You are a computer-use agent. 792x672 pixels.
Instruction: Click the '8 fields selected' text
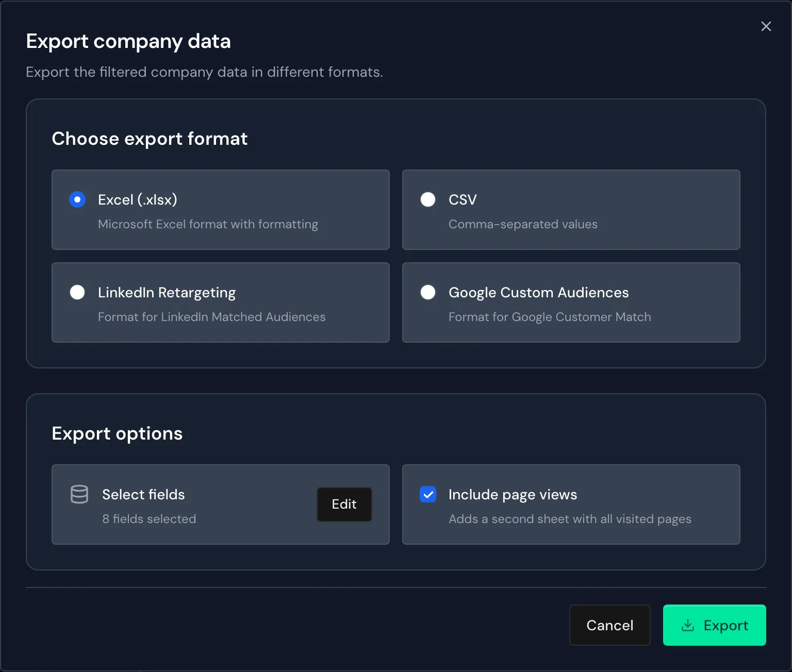coord(149,519)
